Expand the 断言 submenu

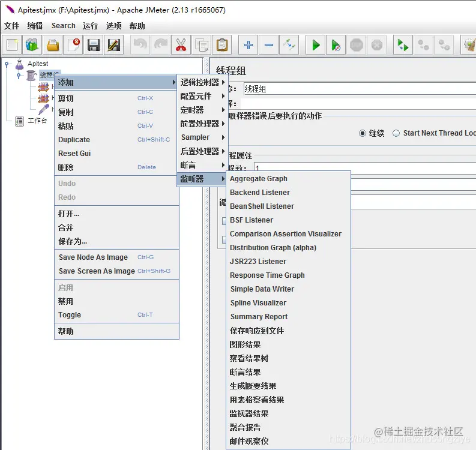point(202,165)
